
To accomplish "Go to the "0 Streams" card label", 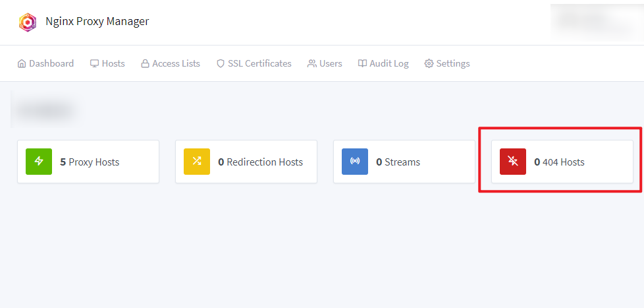I will (x=398, y=162).
